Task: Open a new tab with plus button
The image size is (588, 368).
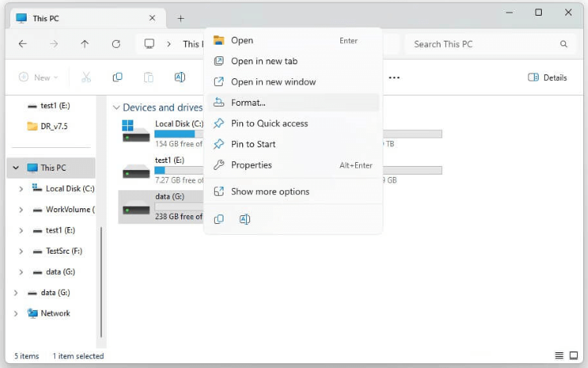Action: point(181,18)
